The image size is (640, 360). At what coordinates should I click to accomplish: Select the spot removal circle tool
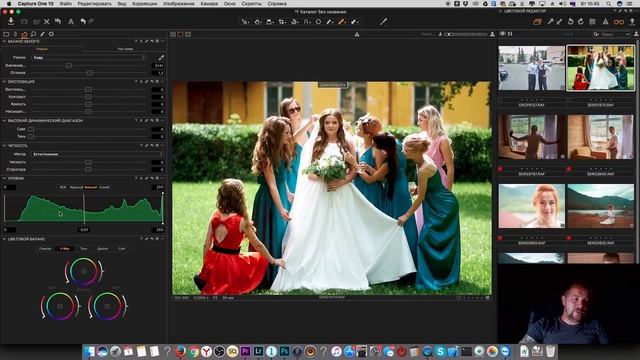(318, 22)
